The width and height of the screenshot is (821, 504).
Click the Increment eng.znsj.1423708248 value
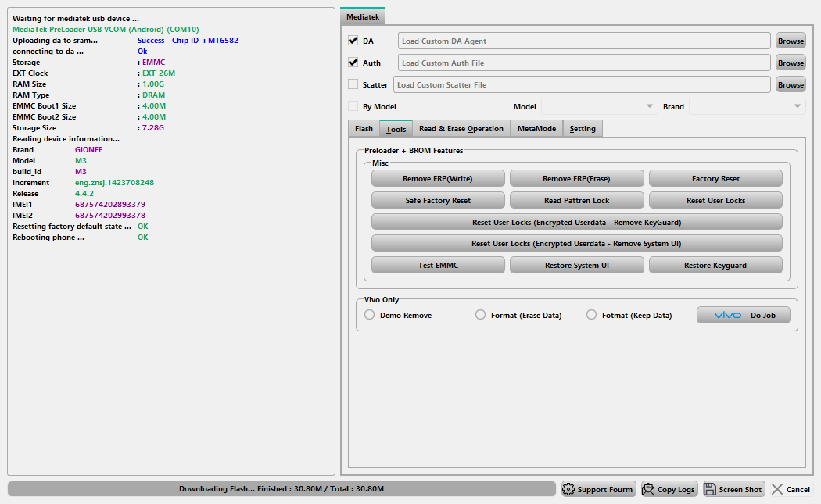pos(114,183)
